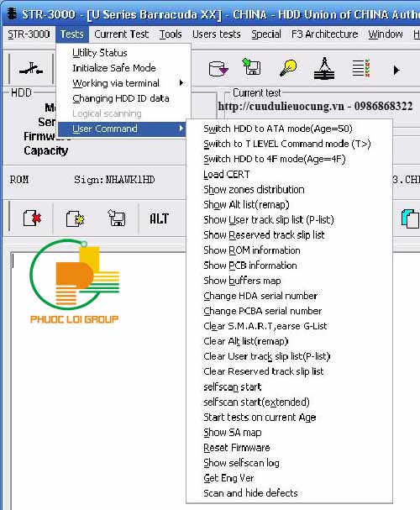The height and width of the screenshot is (510, 420).
Task: Run selfscan start(extended) command
Action: (289, 402)
